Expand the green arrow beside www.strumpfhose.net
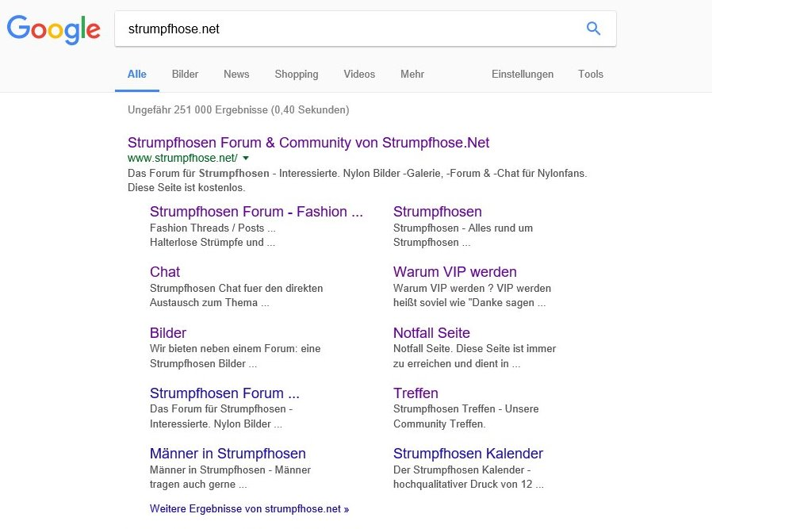The height and width of the screenshot is (529, 812). tap(246, 159)
